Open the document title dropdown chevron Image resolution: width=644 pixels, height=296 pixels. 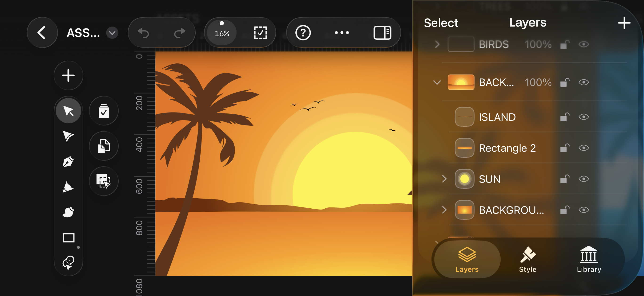[x=112, y=33]
